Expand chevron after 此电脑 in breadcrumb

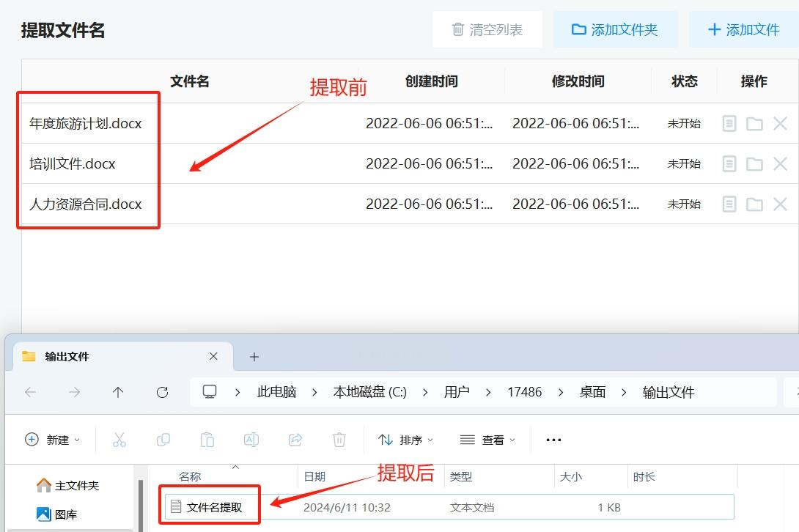click(x=314, y=392)
